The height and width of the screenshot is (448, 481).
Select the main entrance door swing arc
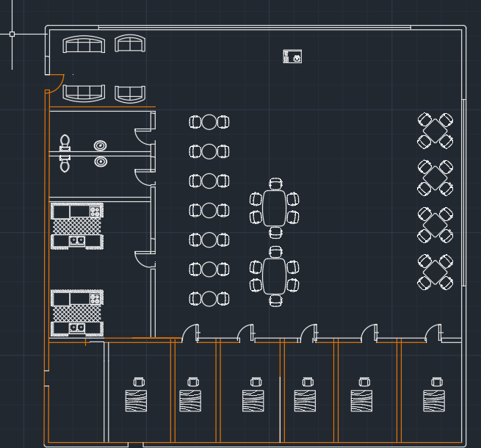pos(57,83)
